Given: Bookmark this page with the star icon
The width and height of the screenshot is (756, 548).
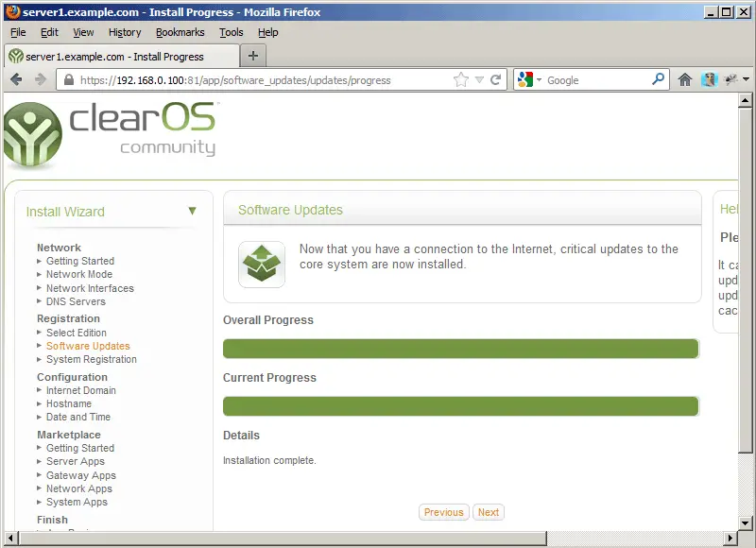Looking at the screenshot, I should [x=461, y=79].
